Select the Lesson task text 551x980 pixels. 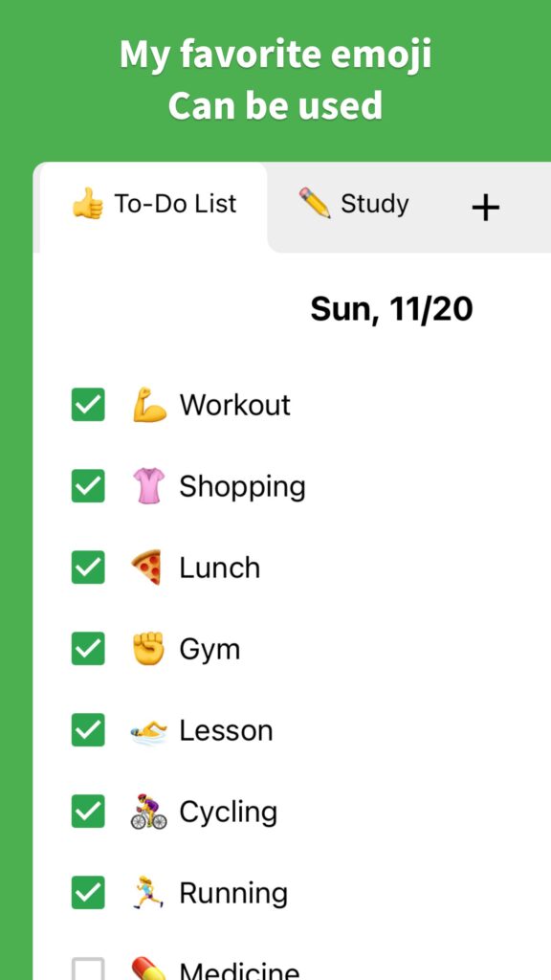(x=226, y=730)
